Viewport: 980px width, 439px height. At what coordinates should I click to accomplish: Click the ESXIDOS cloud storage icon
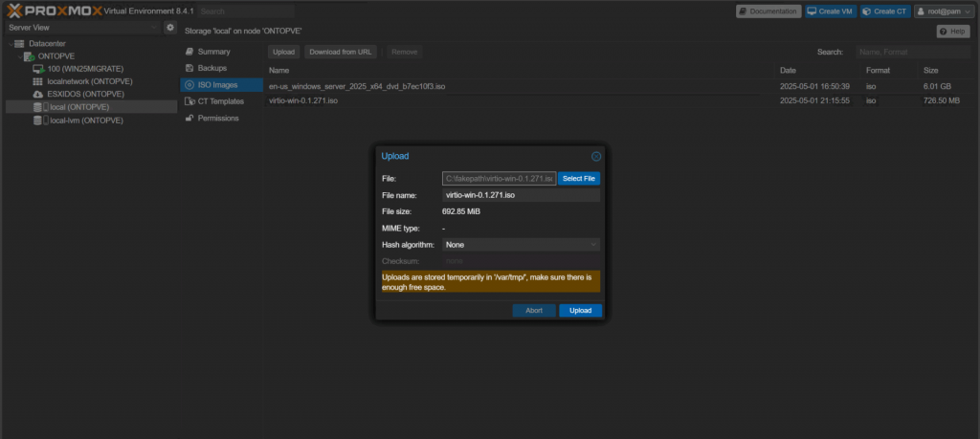pos(37,95)
